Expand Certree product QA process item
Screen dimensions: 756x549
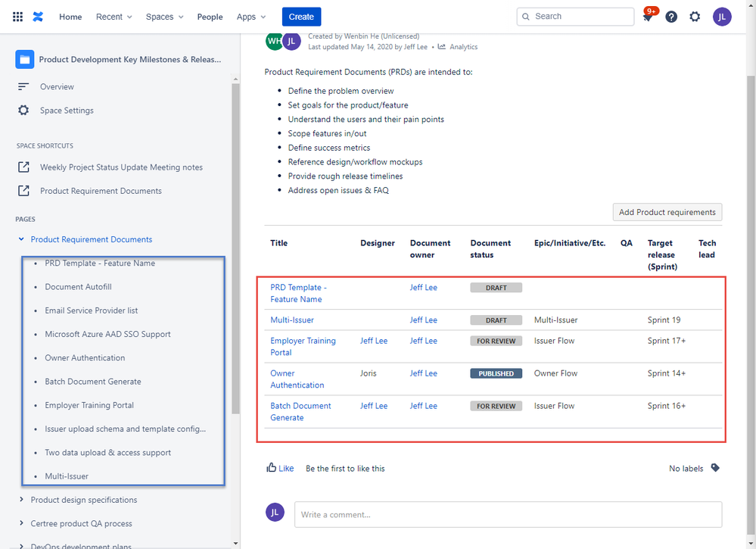coord(21,523)
